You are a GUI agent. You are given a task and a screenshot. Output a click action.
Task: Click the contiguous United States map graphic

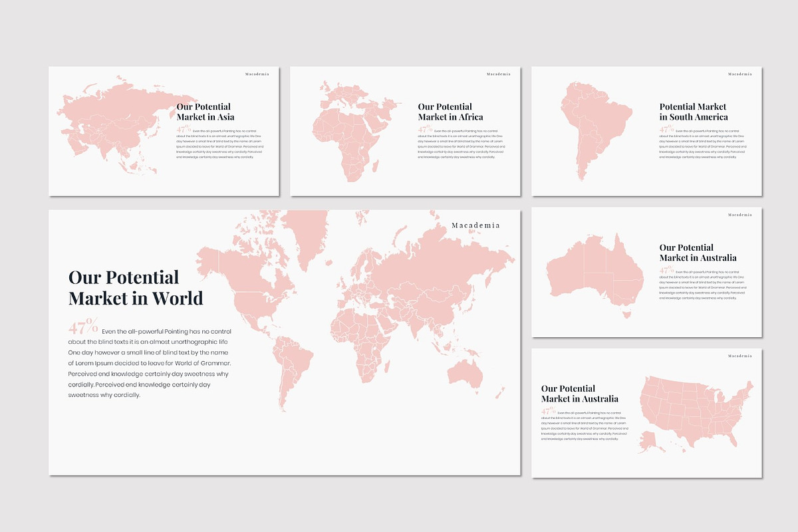point(695,410)
